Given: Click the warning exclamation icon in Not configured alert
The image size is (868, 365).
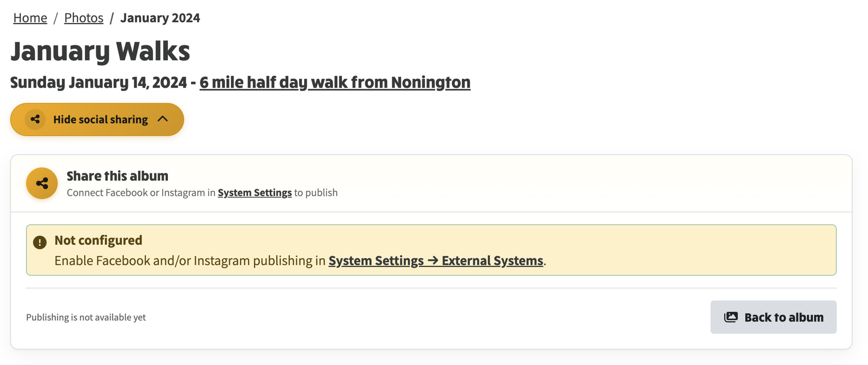Looking at the screenshot, I should click(x=40, y=242).
